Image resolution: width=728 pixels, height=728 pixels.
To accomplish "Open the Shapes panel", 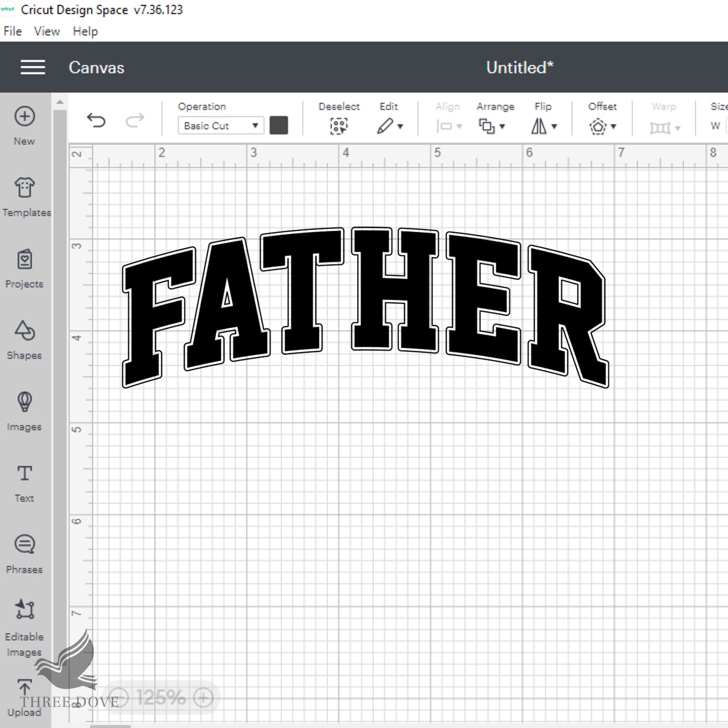I will pyautogui.click(x=24, y=341).
